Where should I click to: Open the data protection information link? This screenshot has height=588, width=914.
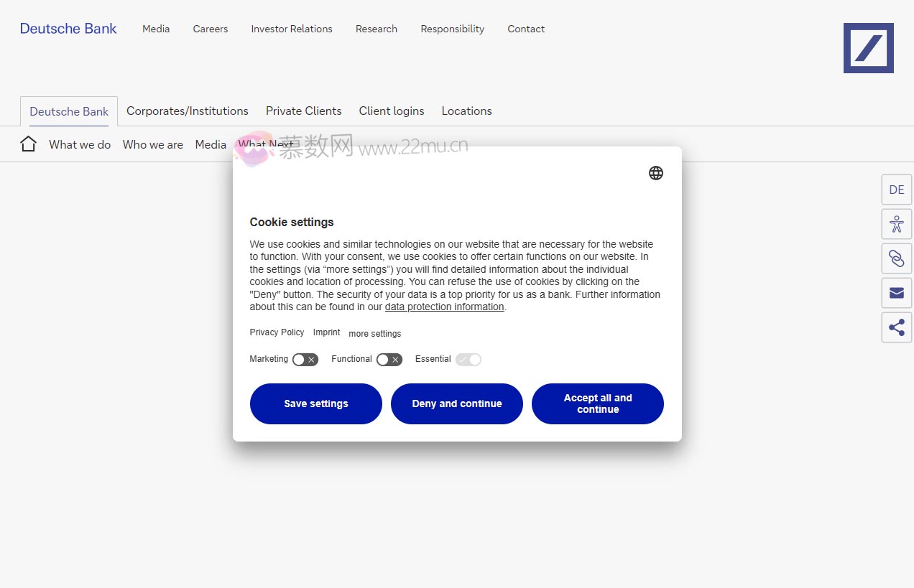point(444,307)
